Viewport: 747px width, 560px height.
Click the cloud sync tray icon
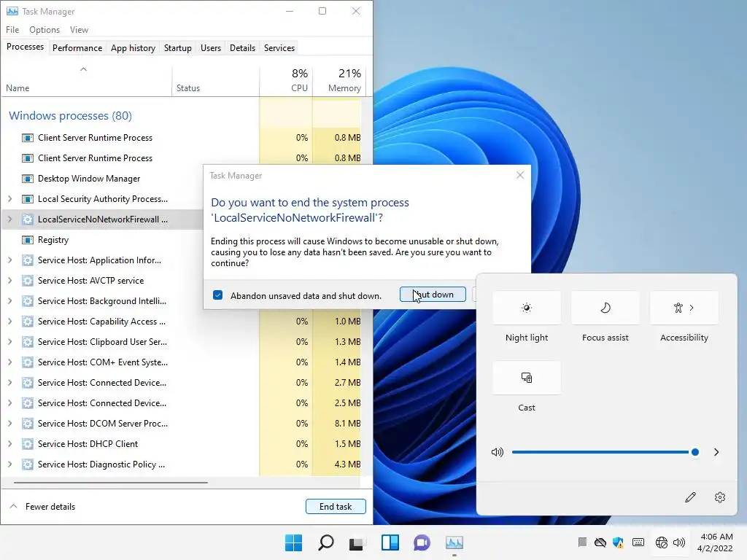pyautogui.click(x=600, y=542)
